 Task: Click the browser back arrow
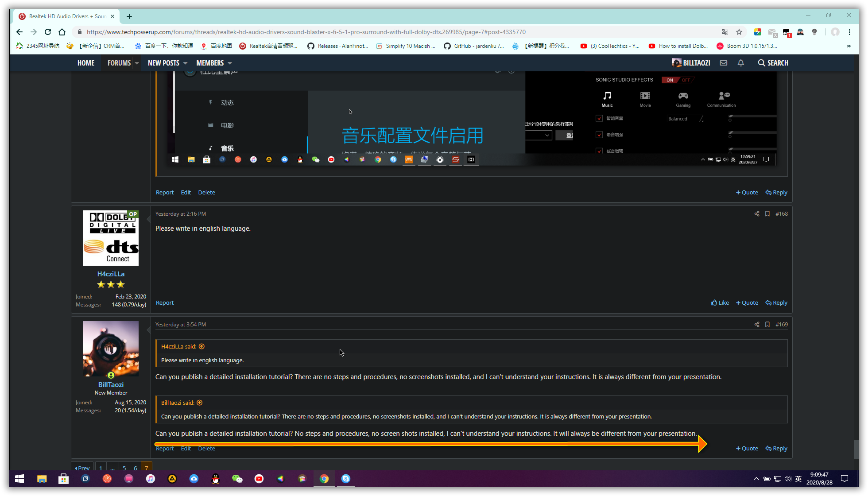[19, 32]
